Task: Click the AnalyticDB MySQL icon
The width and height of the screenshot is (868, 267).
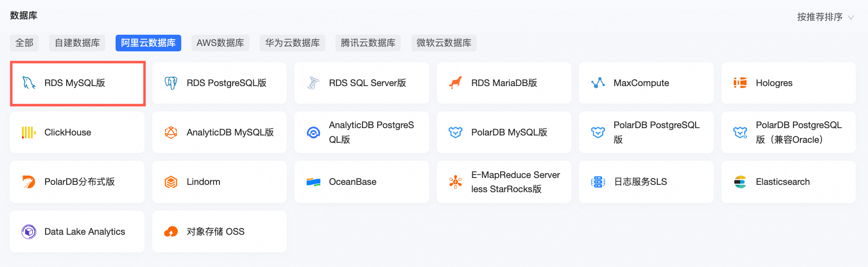Action: (171, 133)
